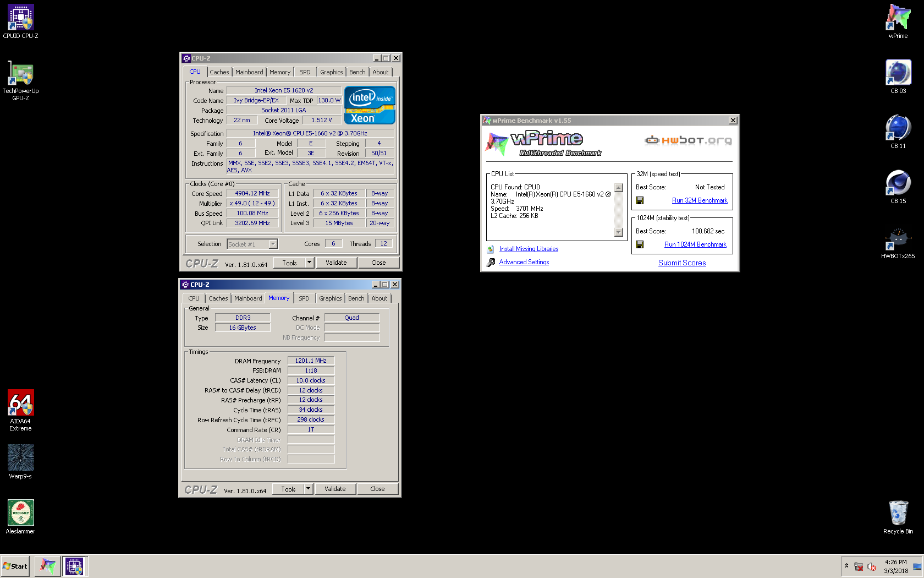924x578 pixels.
Task: Click the Best Score 100.682 sec value
Action: pos(708,231)
